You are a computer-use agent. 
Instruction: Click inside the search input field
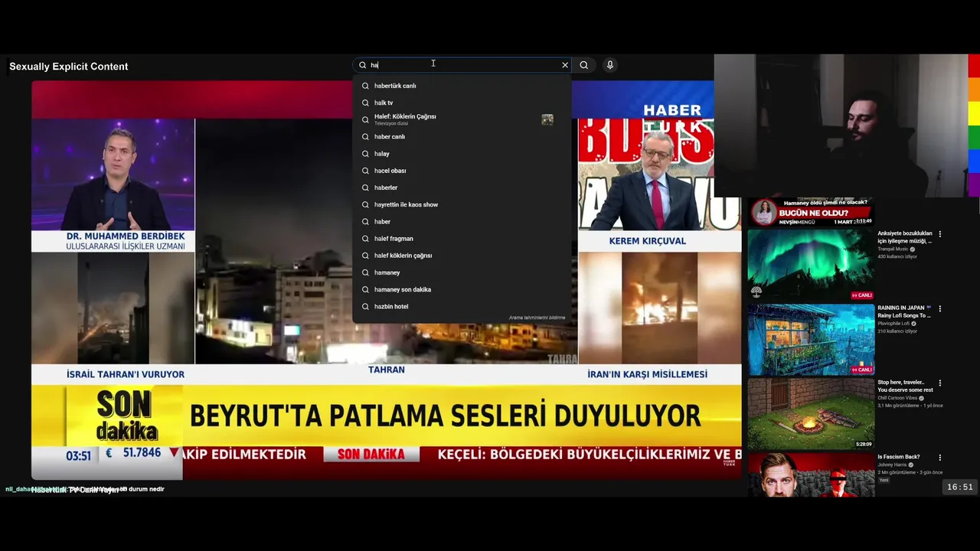(462, 65)
